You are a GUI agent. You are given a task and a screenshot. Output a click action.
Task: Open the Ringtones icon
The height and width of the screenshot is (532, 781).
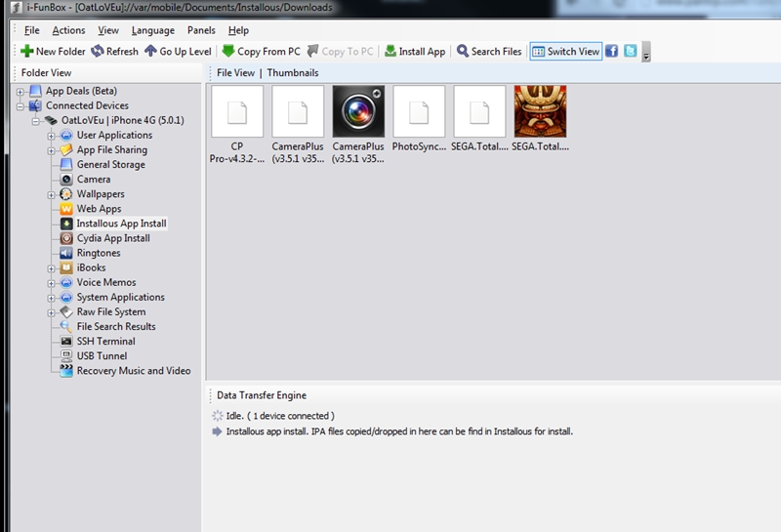(x=66, y=253)
